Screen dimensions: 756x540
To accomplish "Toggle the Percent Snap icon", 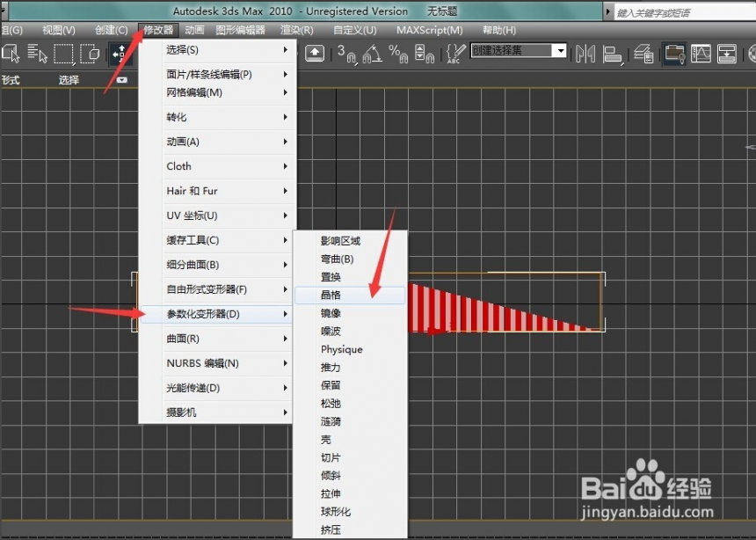I will [398, 54].
